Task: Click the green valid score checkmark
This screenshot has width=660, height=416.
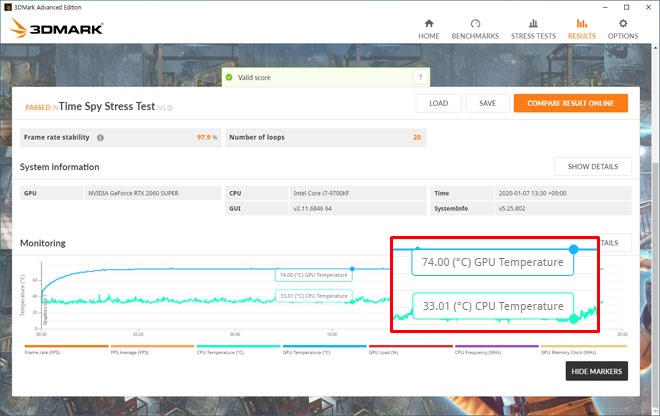Action: click(x=229, y=77)
